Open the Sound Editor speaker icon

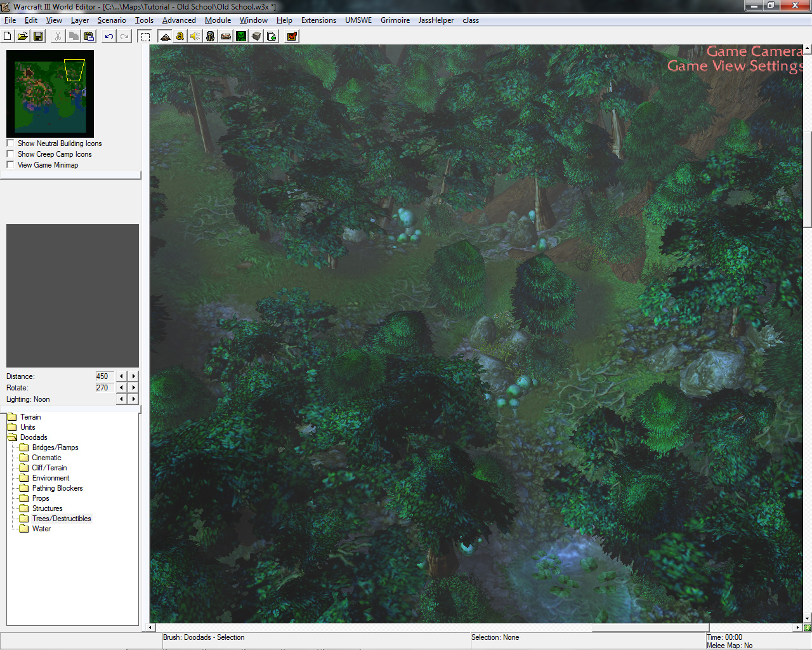click(195, 36)
